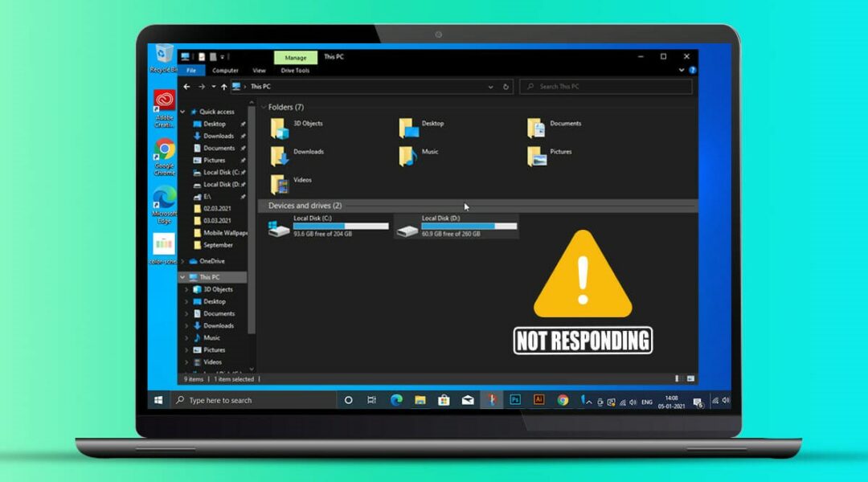This screenshot has width=868, height=482.
Task: Click the New folder icon in title bar
Action: (x=212, y=57)
